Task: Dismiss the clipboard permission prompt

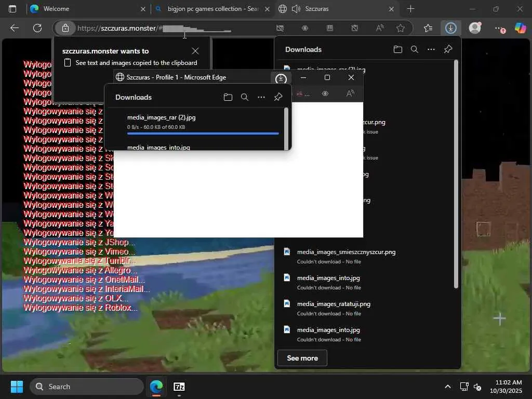Action: [195, 51]
